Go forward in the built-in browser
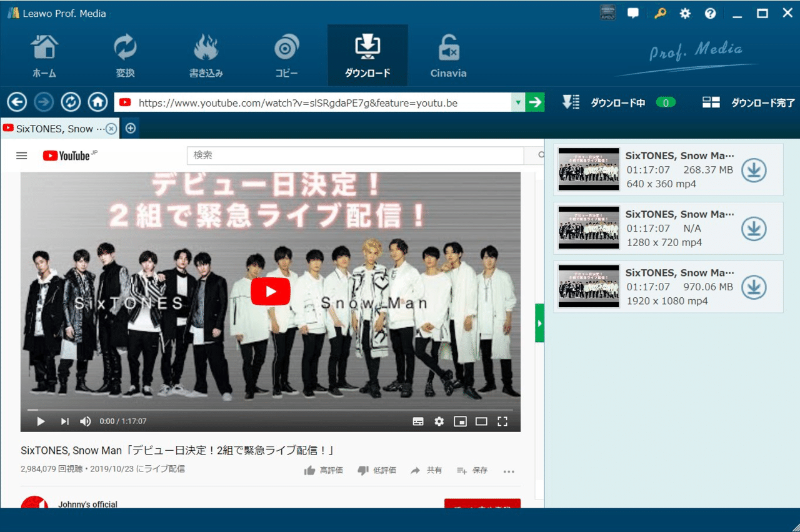Screen dimensions: 800x532 44,102
